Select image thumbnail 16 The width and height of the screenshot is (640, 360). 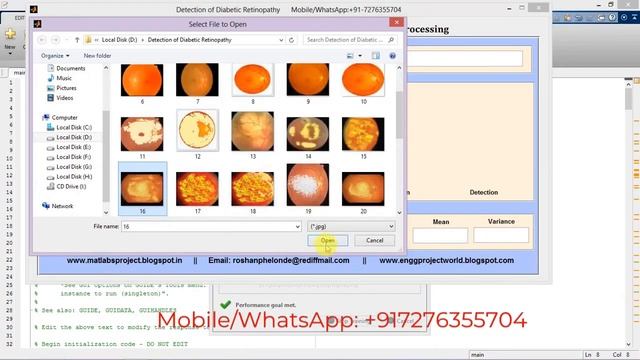142,189
